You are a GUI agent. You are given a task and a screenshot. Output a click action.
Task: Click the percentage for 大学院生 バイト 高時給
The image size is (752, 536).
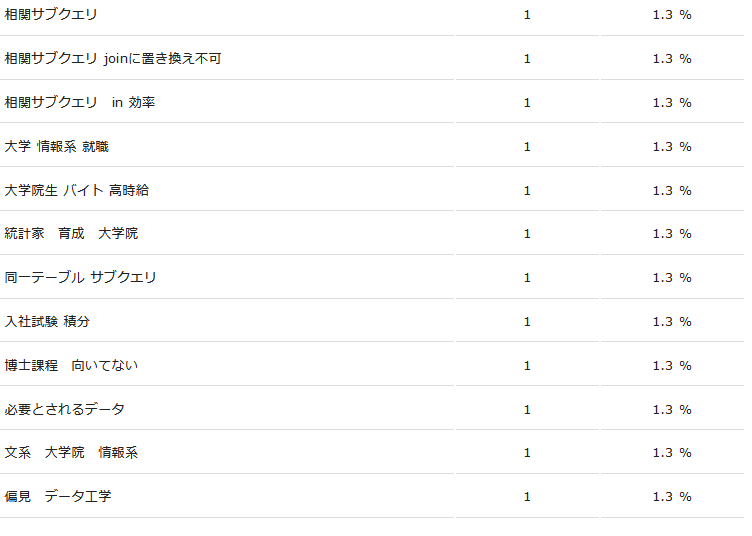click(672, 190)
